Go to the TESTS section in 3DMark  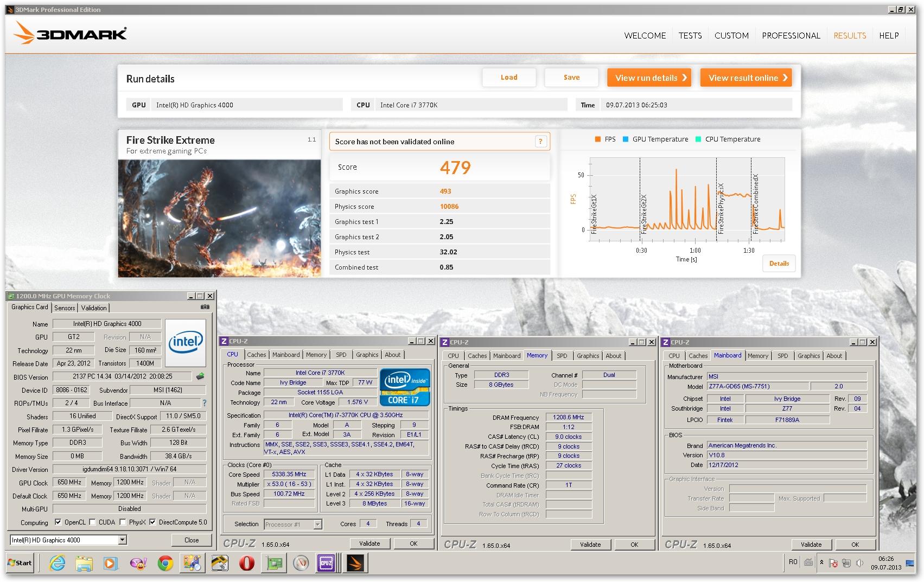point(690,35)
